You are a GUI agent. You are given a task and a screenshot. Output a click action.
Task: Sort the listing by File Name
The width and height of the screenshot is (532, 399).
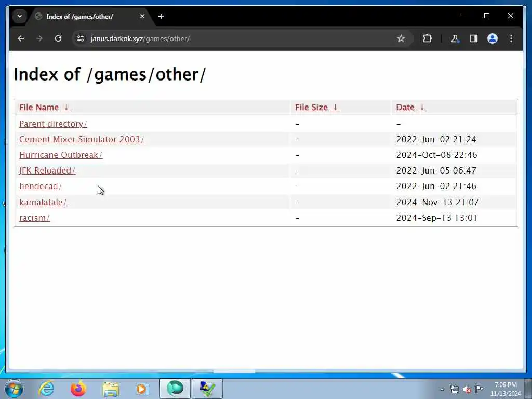tap(45, 107)
